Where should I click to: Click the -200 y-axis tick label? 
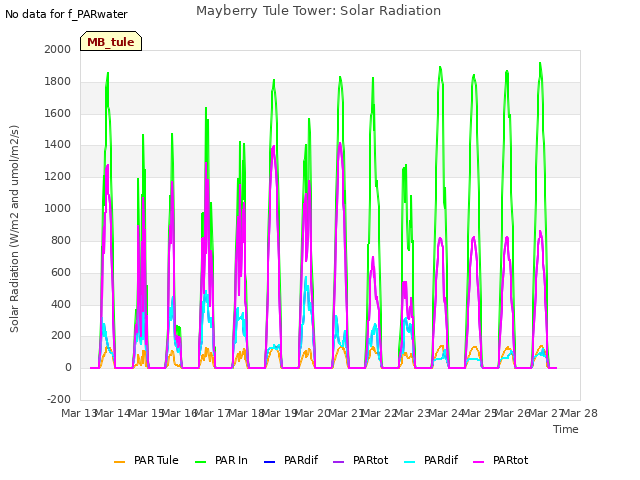point(59,399)
